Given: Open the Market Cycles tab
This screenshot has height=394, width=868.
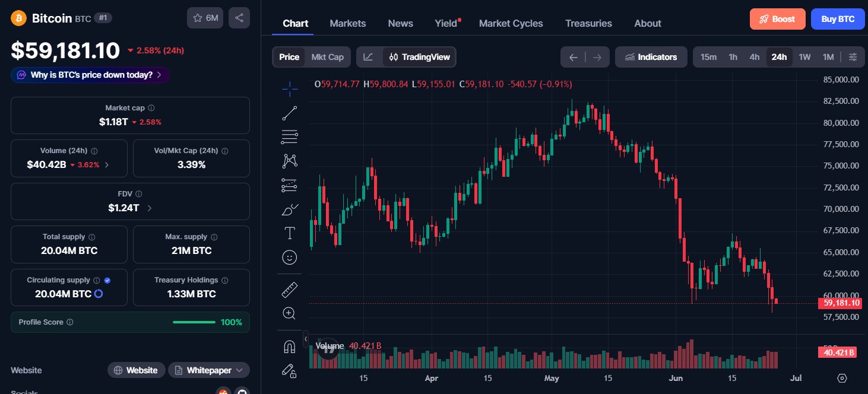Looking at the screenshot, I should pos(511,23).
